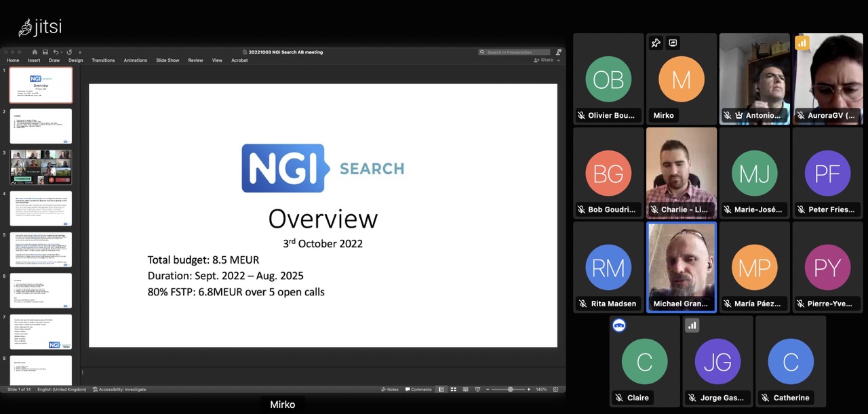This screenshot has width=868, height=414.
Task: Select Michael Gran participant video tile
Action: (x=682, y=267)
